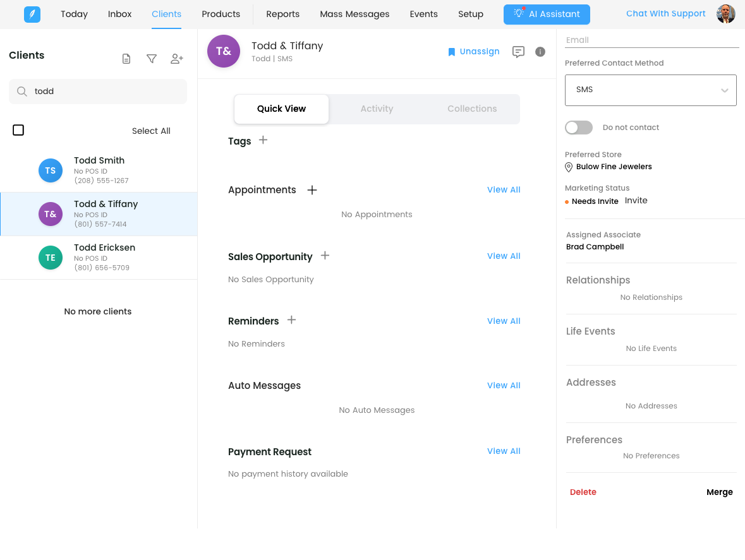View All payment requests

[x=504, y=451]
